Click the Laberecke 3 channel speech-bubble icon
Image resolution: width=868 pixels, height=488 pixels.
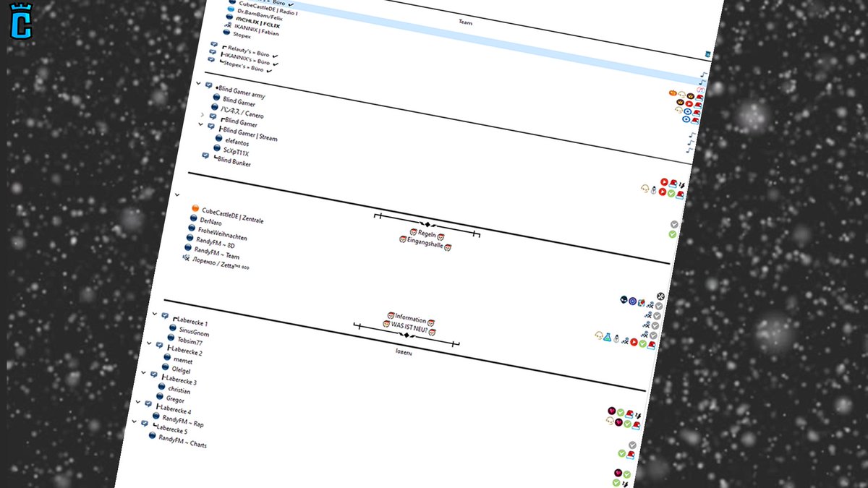154,374
